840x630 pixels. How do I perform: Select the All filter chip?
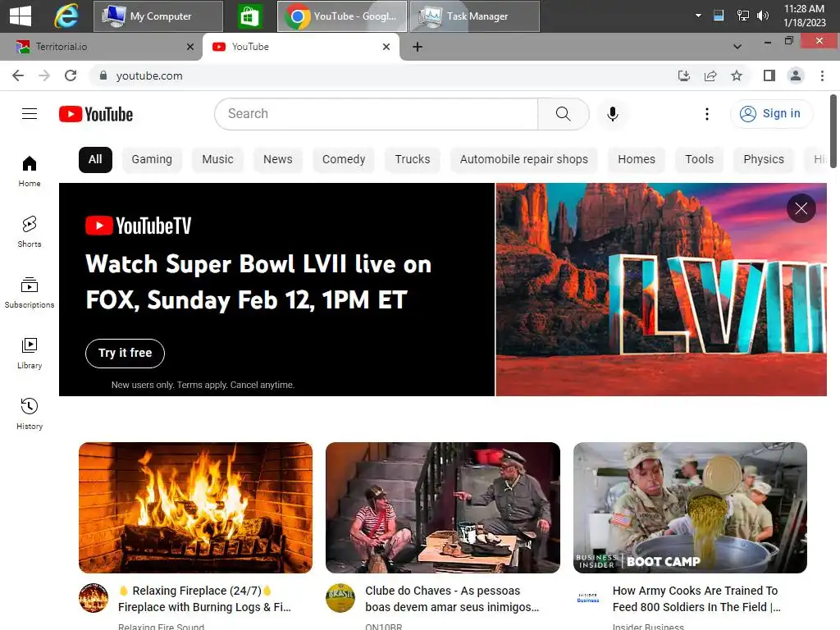(95, 160)
